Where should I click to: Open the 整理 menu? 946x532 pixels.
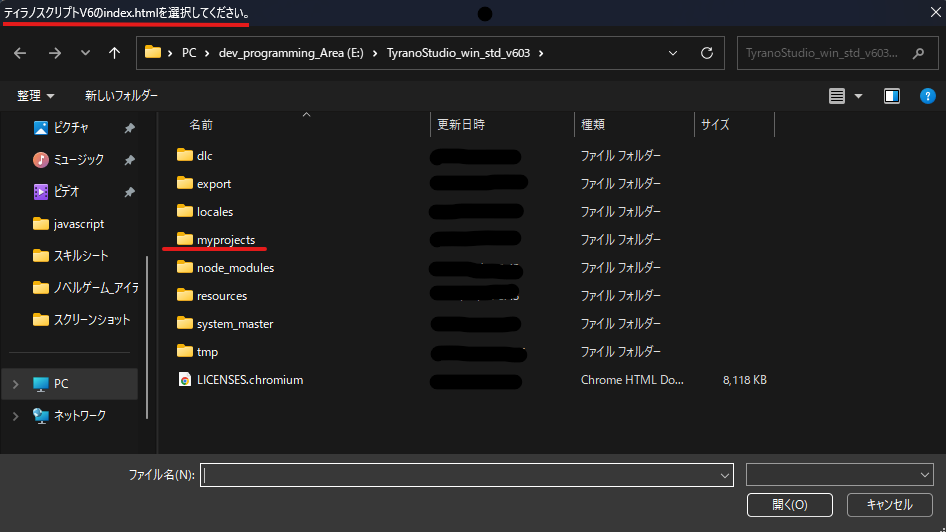coord(35,96)
